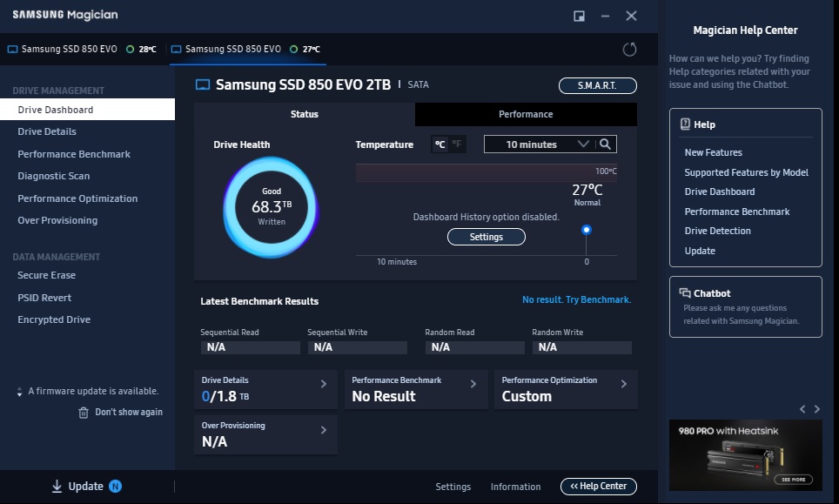The image size is (839, 504).
Task: Click the Help book icon
Action: 685,124
